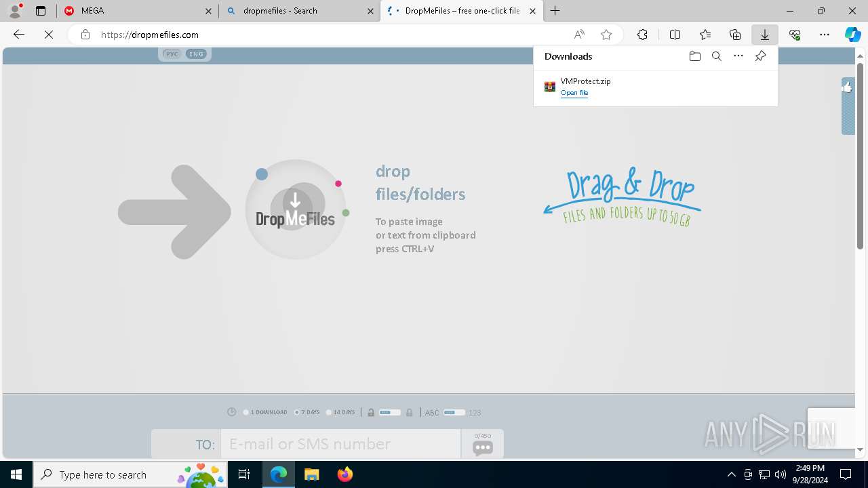This screenshot has height=488, width=868.
Task: Open Copilot sidebar
Action: [x=853, y=35]
